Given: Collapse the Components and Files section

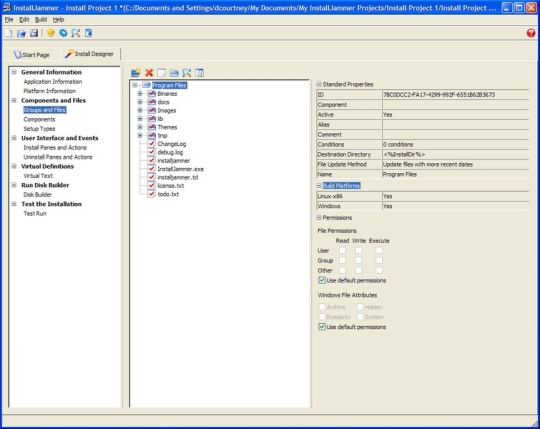Looking at the screenshot, I should (x=14, y=100).
